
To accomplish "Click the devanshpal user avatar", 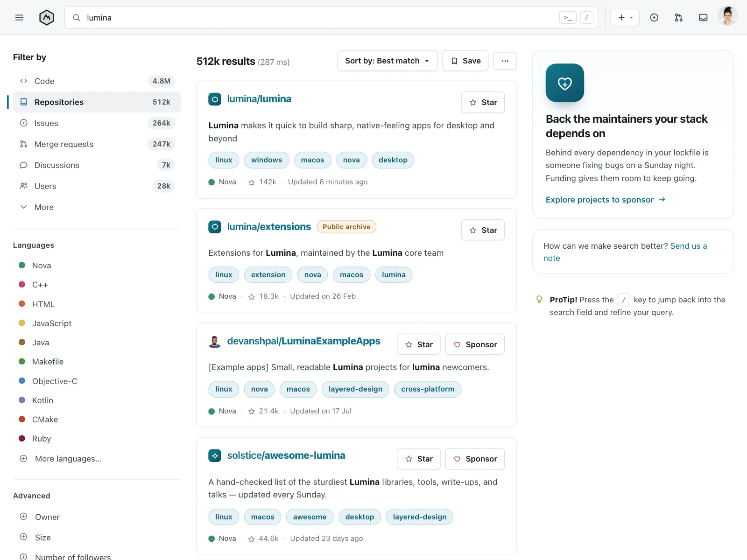I will [215, 341].
